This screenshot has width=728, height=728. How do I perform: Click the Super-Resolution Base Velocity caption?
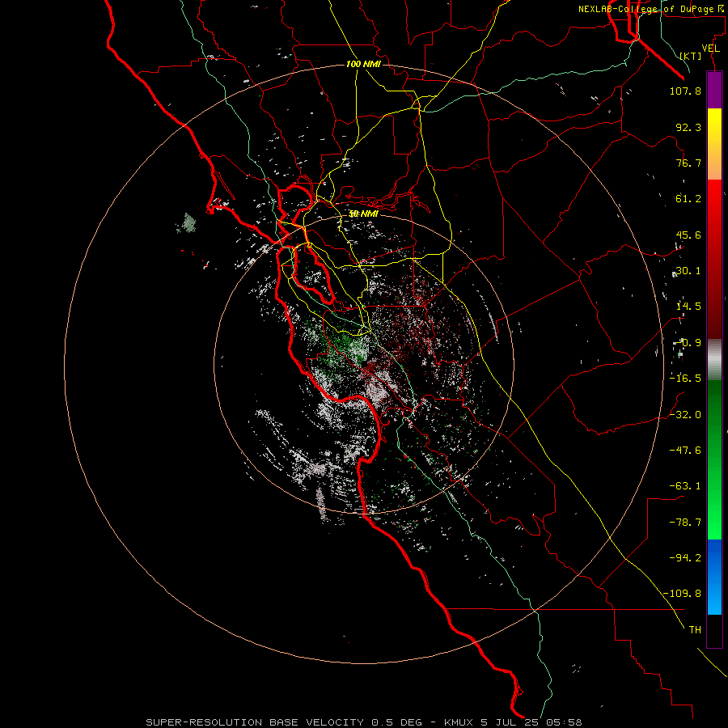[363, 722]
